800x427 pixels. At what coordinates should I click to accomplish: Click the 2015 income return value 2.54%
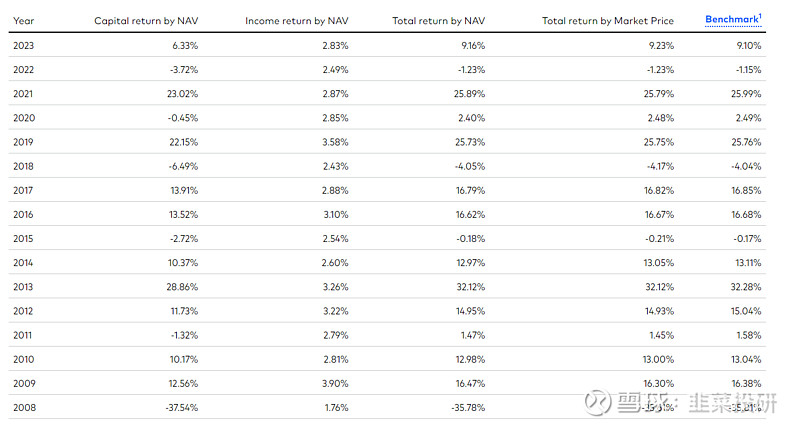pos(333,238)
